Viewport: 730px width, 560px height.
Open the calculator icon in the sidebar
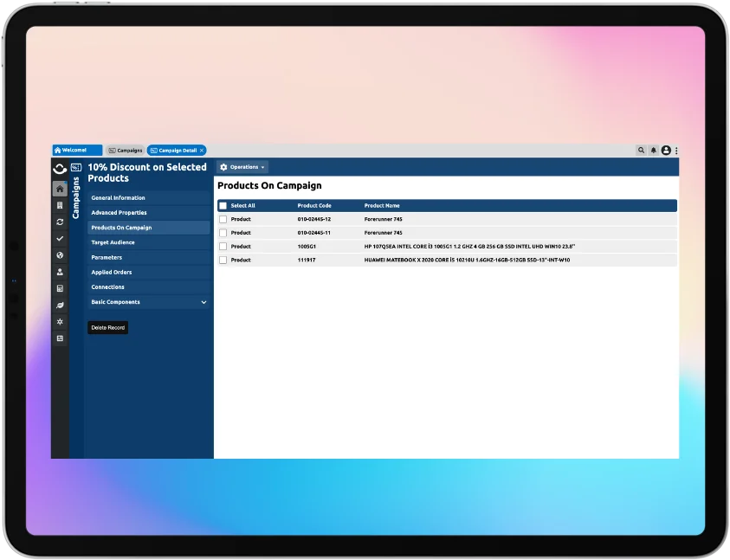(x=60, y=288)
